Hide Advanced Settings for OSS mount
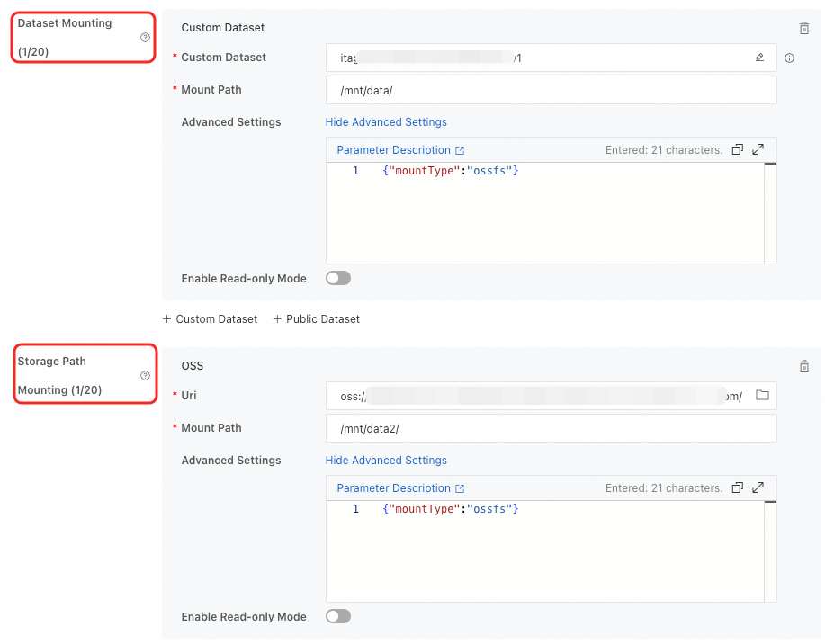Image resolution: width=825 pixels, height=644 pixels. click(x=386, y=461)
